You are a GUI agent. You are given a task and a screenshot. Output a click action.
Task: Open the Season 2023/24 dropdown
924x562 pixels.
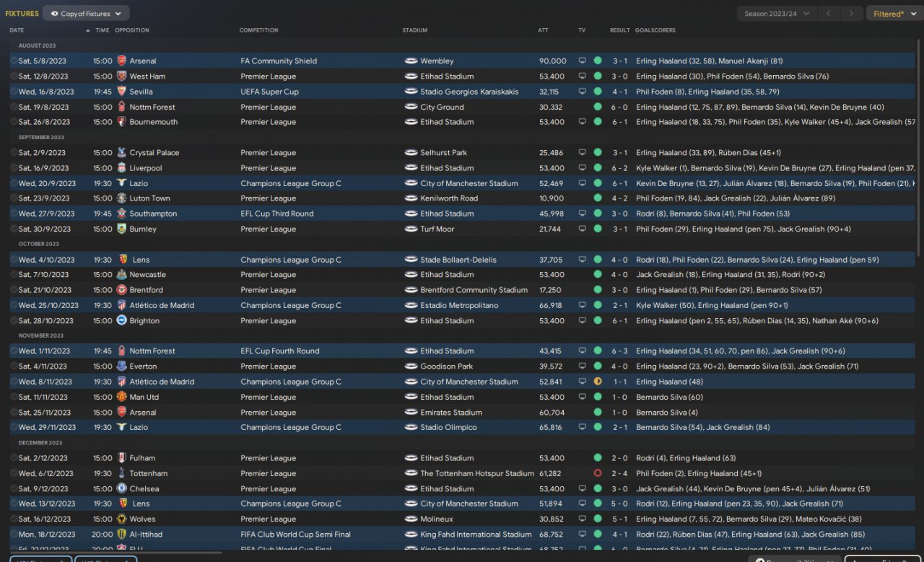(777, 14)
